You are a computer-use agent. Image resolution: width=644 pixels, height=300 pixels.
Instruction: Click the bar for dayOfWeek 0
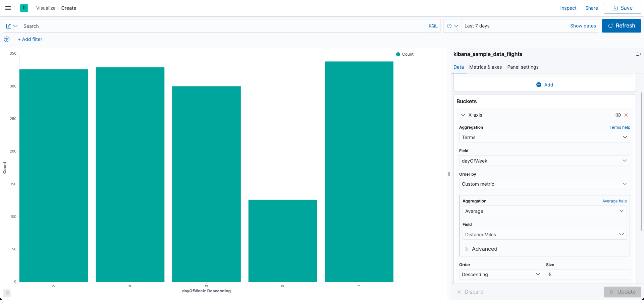click(283, 241)
